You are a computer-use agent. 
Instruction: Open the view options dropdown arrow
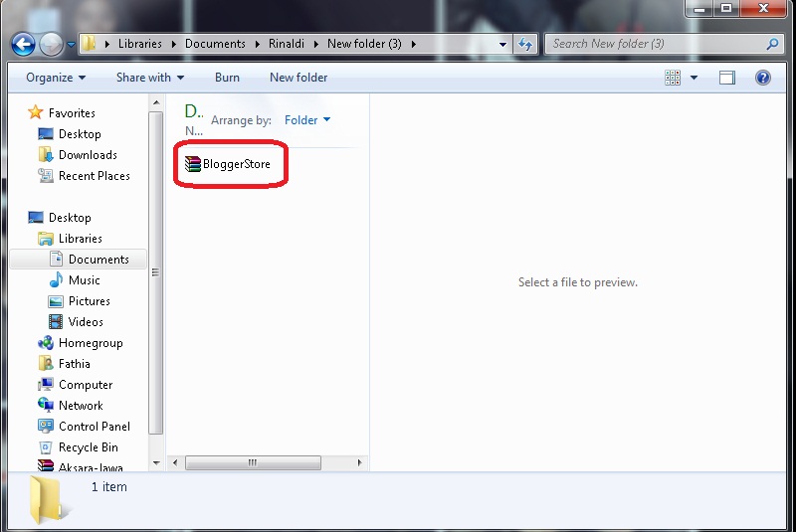(694, 78)
